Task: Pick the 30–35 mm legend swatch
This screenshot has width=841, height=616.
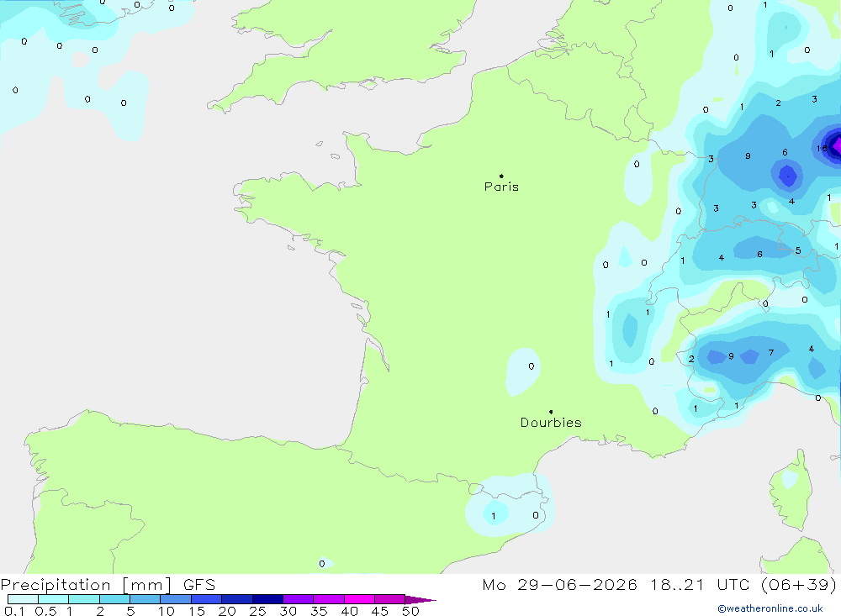Action: point(299,599)
